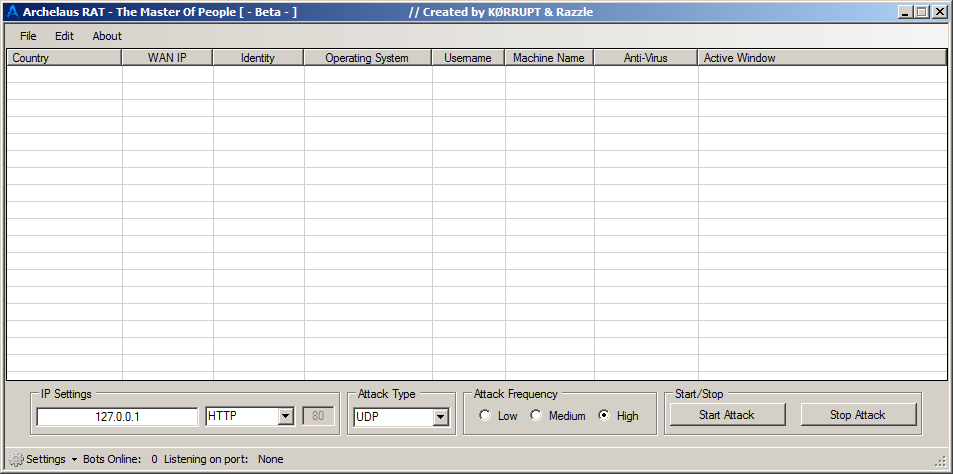The width and height of the screenshot is (953, 474).
Task: Expand the HTTP protocol dropdown
Action: pyautogui.click(x=285, y=416)
